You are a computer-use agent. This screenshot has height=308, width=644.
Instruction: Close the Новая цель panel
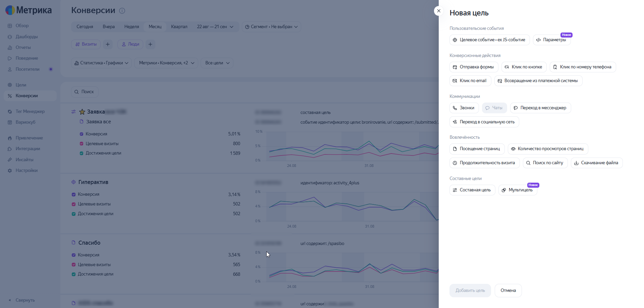[x=439, y=11]
